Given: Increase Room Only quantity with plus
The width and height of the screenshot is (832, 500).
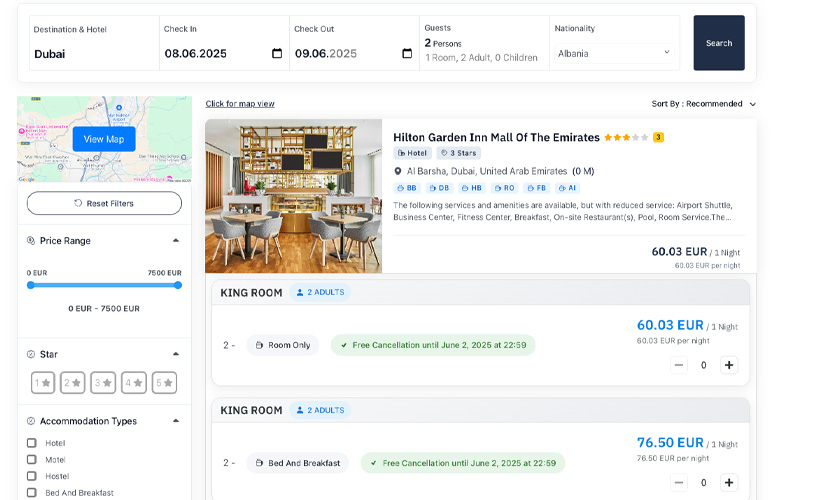Looking at the screenshot, I should tap(729, 365).
